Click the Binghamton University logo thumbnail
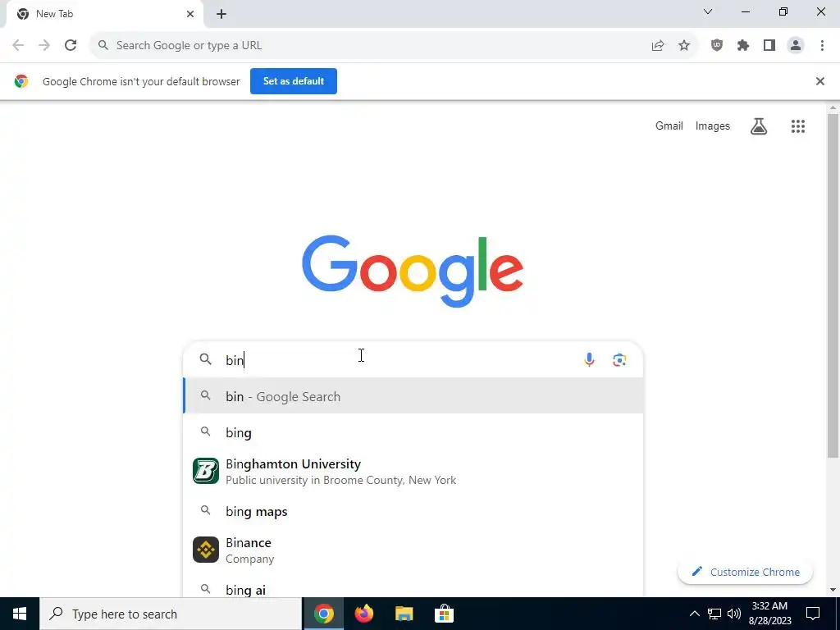 click(x=206, y=472)
